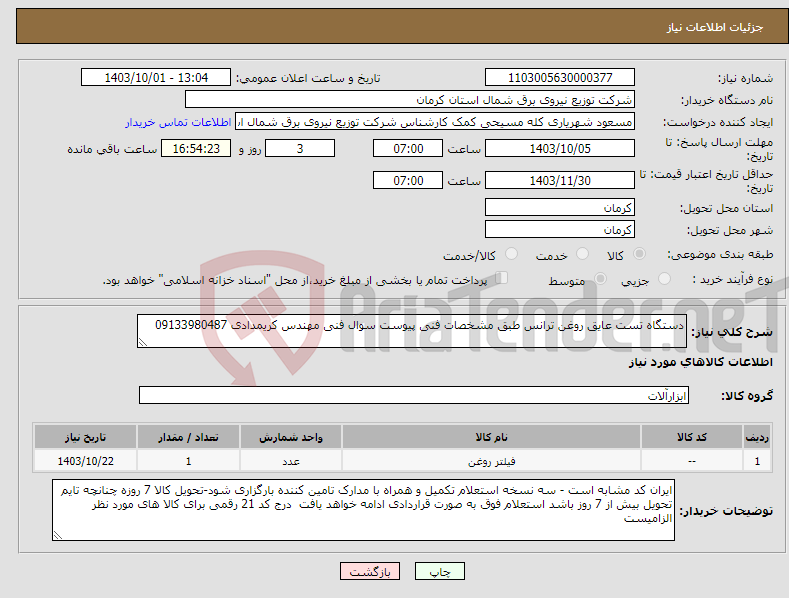The image size is (789, 598).
Task: Select the متوسط purchase type radio
Action: 600,278
